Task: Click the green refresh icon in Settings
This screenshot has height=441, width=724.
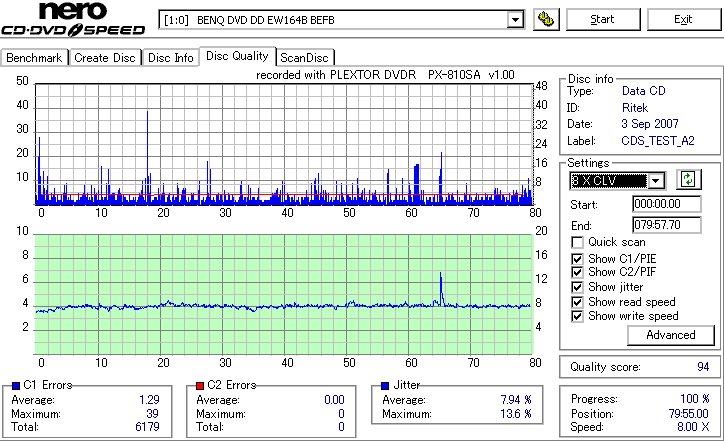Action: [688, 179]
